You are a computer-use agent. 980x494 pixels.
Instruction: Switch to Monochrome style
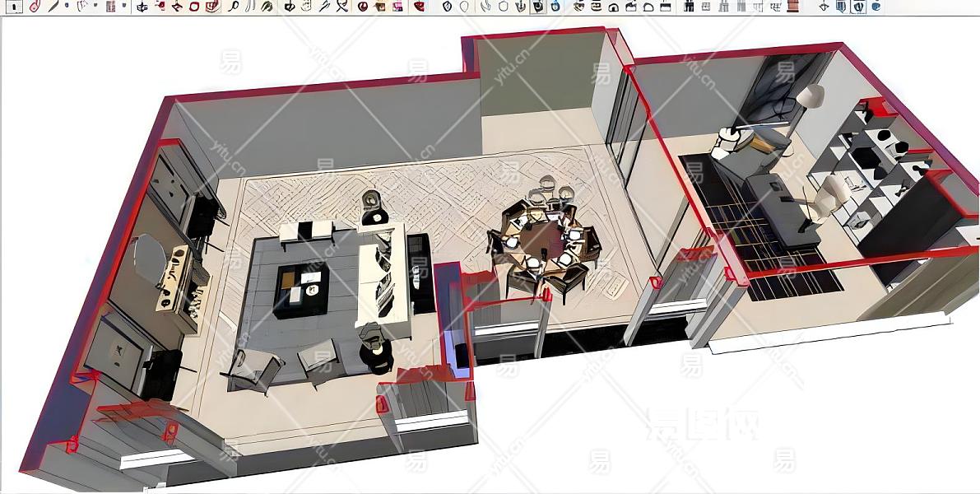[555, 7]
